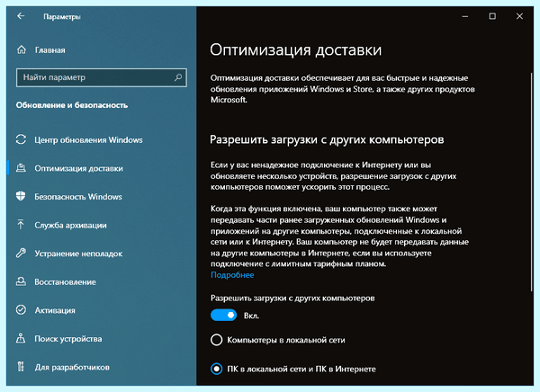
Task: Open Восстановление page
Action: coord(65,282)
